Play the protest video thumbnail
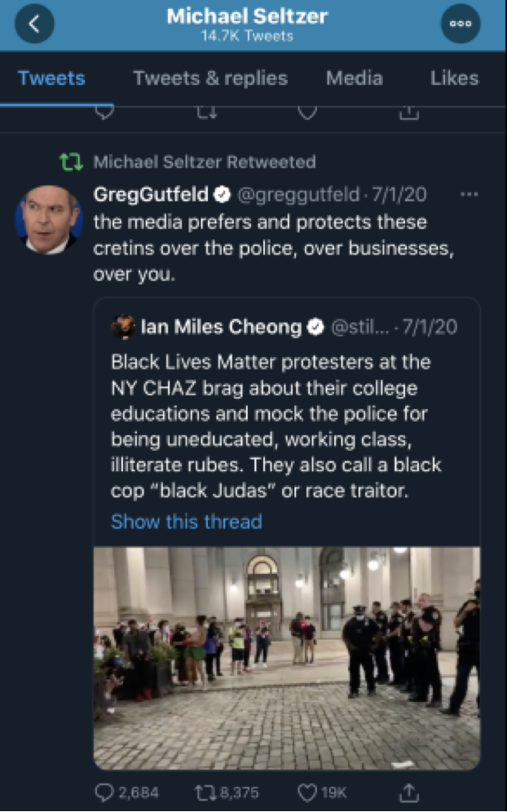Screen dimensions: 507x812 click(x=286, y=659)
